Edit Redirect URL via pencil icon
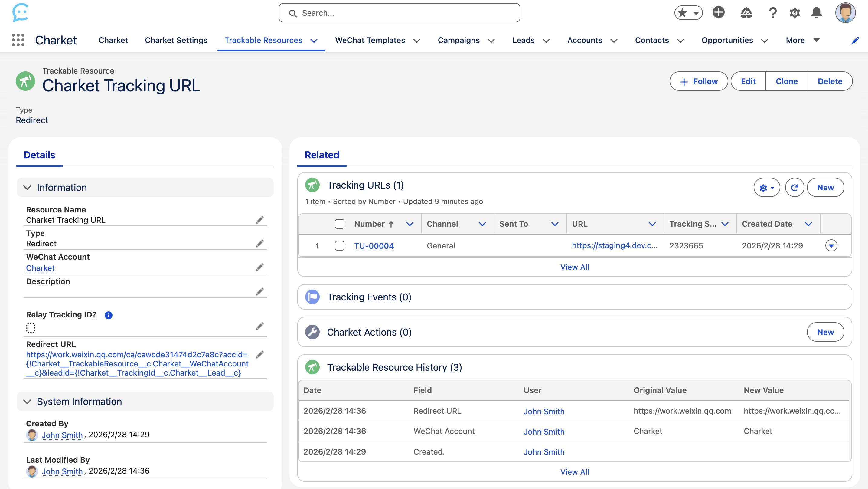The image size is (868, 489). (x=259, y=355)
